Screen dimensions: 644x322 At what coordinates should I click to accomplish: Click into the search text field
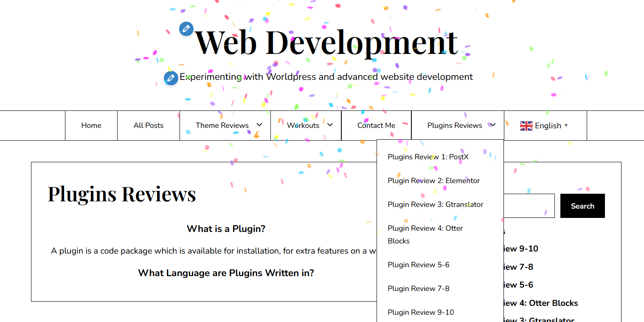click(x=529, y=206)
